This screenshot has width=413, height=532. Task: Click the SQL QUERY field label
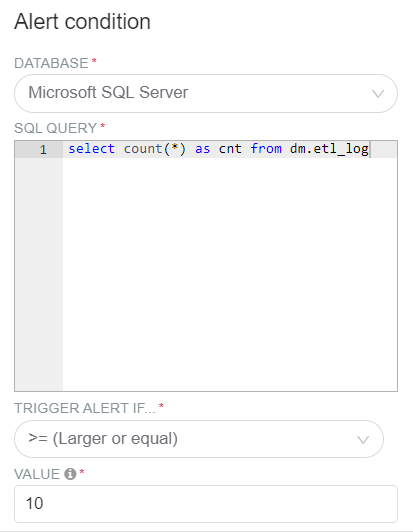click(x=56, y=128)
